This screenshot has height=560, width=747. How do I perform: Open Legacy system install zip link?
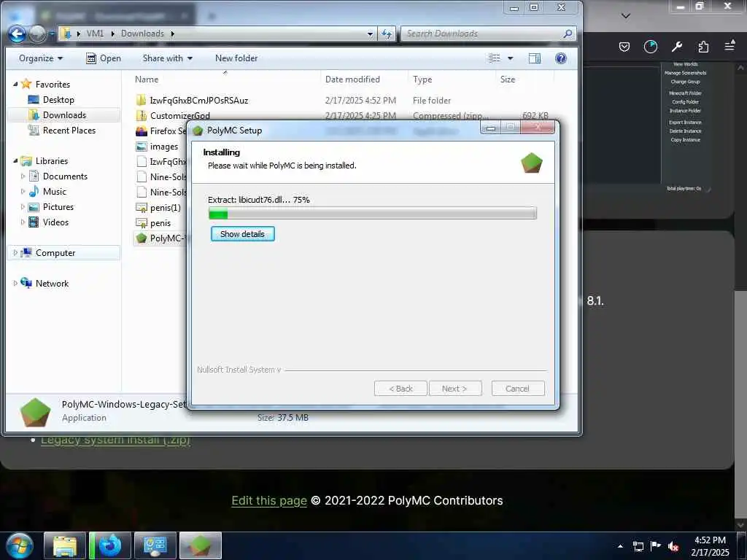click(115, 440)
